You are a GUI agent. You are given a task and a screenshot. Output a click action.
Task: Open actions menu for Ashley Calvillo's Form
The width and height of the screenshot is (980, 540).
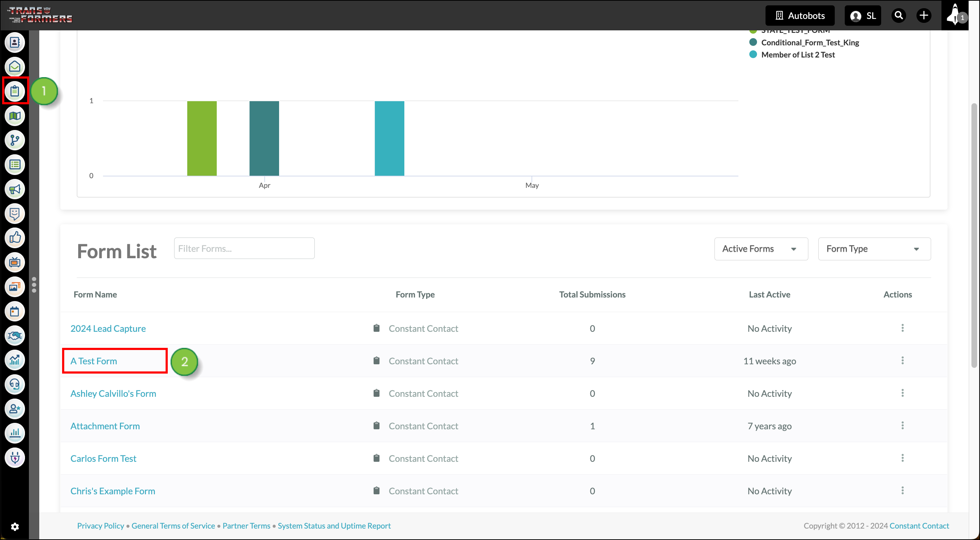click(903, 392)
